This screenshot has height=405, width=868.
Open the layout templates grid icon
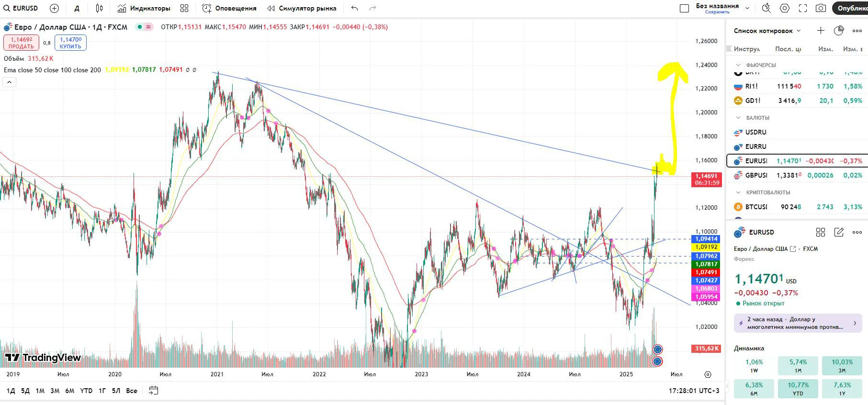[x=184, y=8]
